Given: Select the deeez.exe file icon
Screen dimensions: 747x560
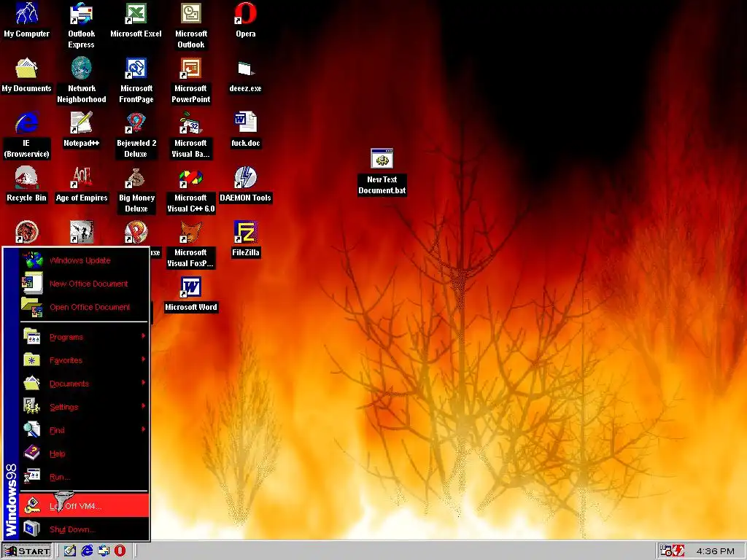Looking at the screenshot, I should pyautogui.click(x=245, y=75).
